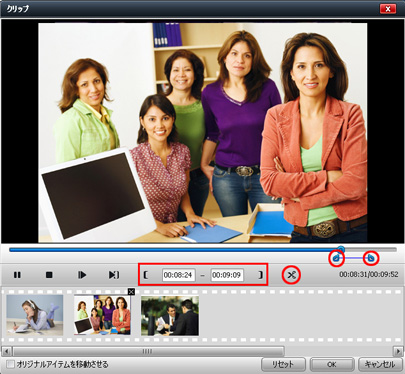Click the end time field 00:09:09

click(x=227, y=275)
